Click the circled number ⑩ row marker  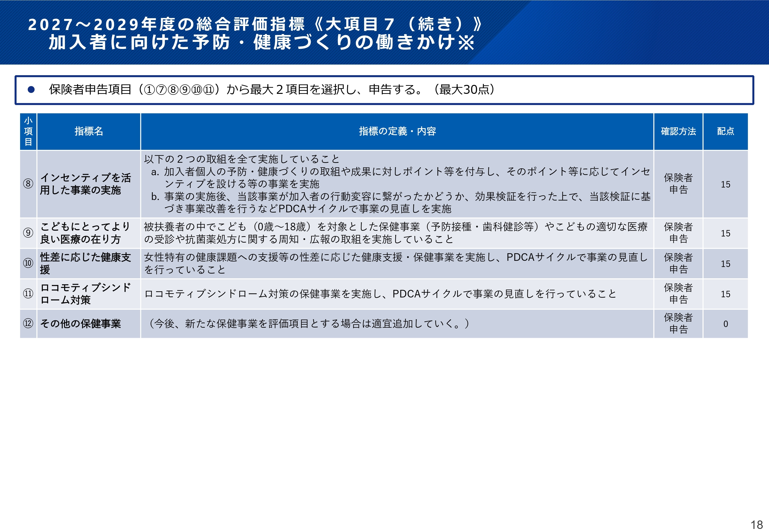tap(28, 263)
